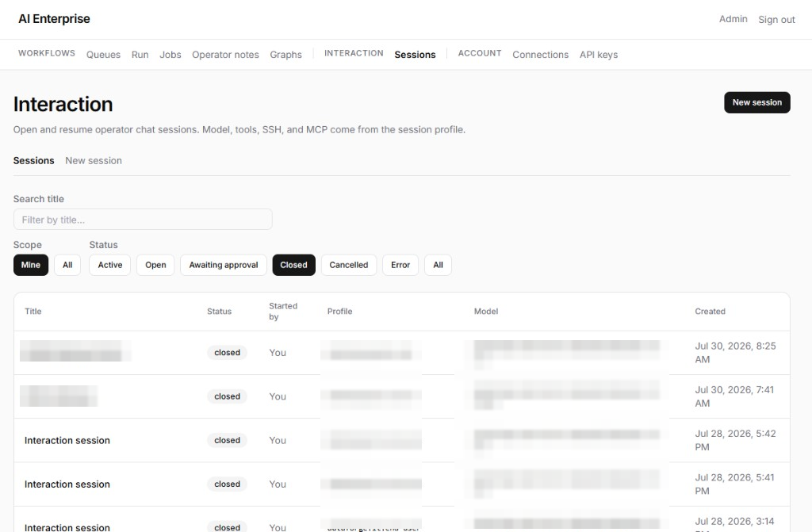Screen dimensions: 812x532
Task: Click the Model column header
Action: 486,312
